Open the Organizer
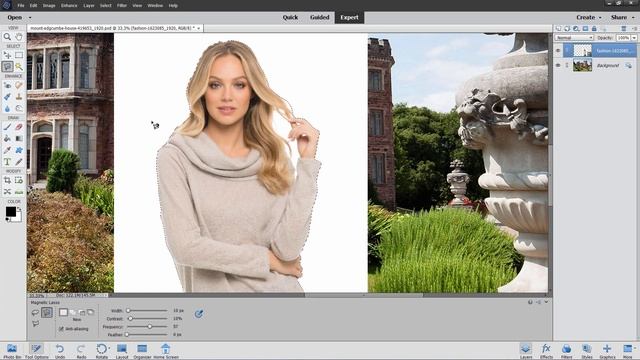The height and width of the screenshot is (360, 640). 142,351
